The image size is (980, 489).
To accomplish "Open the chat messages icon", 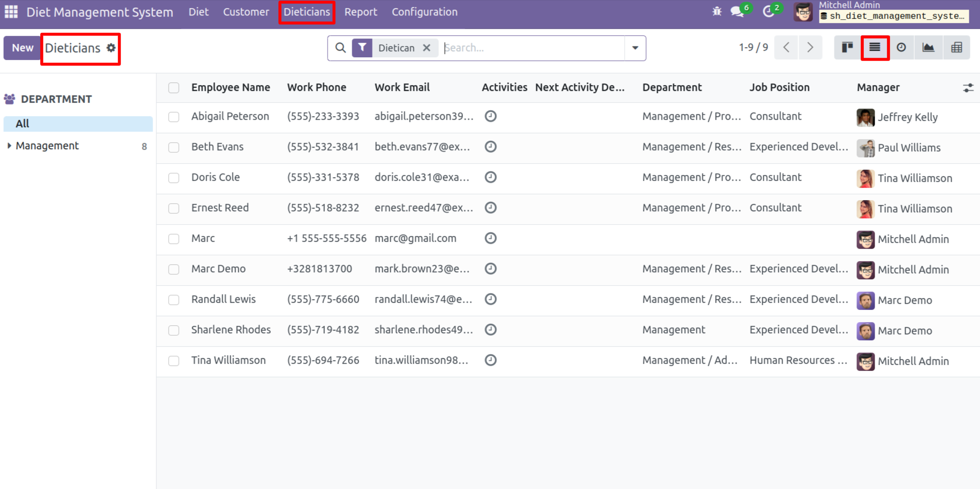I will coord(738,12).
